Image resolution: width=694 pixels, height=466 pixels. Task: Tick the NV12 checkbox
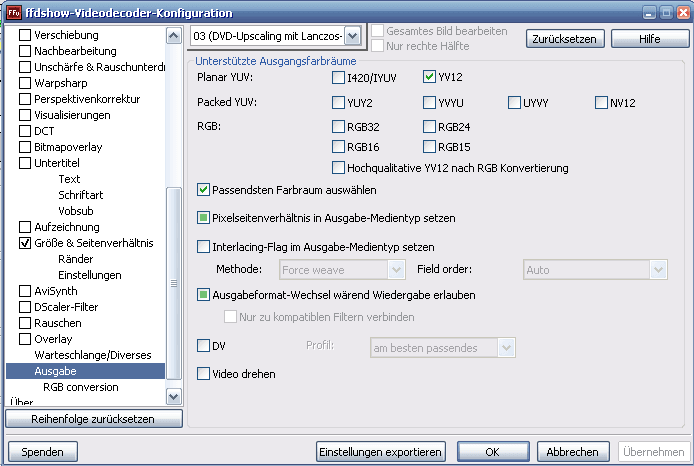pyautogui.click(x=601, y=103)
